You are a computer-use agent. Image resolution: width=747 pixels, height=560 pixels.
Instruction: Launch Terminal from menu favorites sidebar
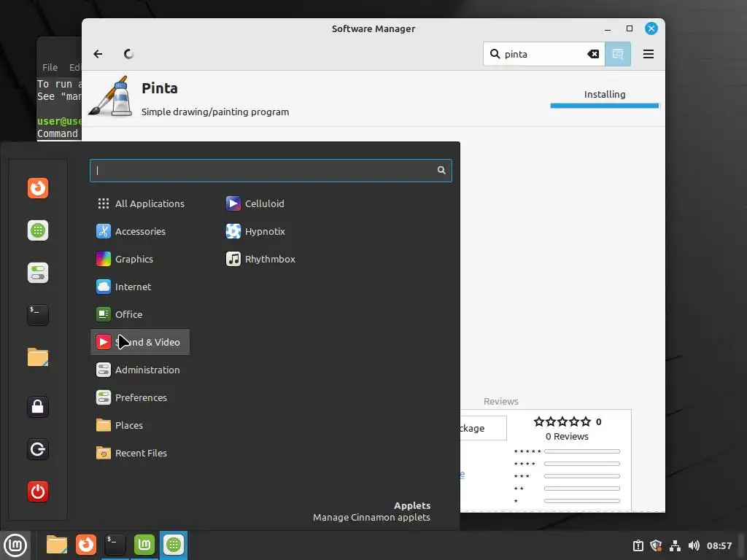click(x=38, y=315)
